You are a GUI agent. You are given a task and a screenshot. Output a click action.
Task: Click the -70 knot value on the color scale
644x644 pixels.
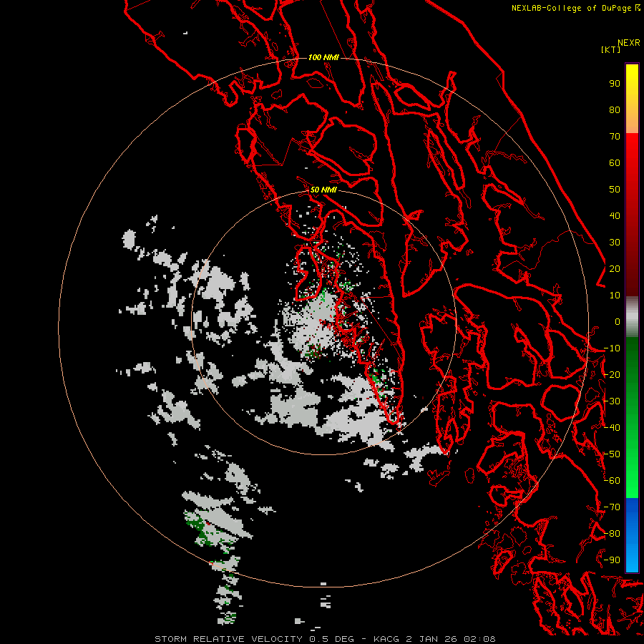pos(612,507)
